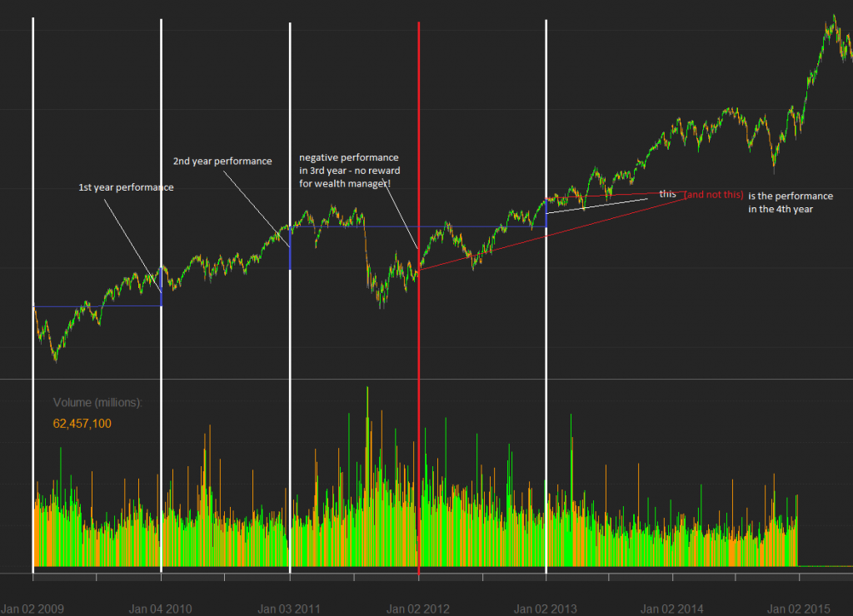Screen dimensions: 853x616
Task: Click the orange 62,457,100 volume value
Action: [x=82, y=424]
